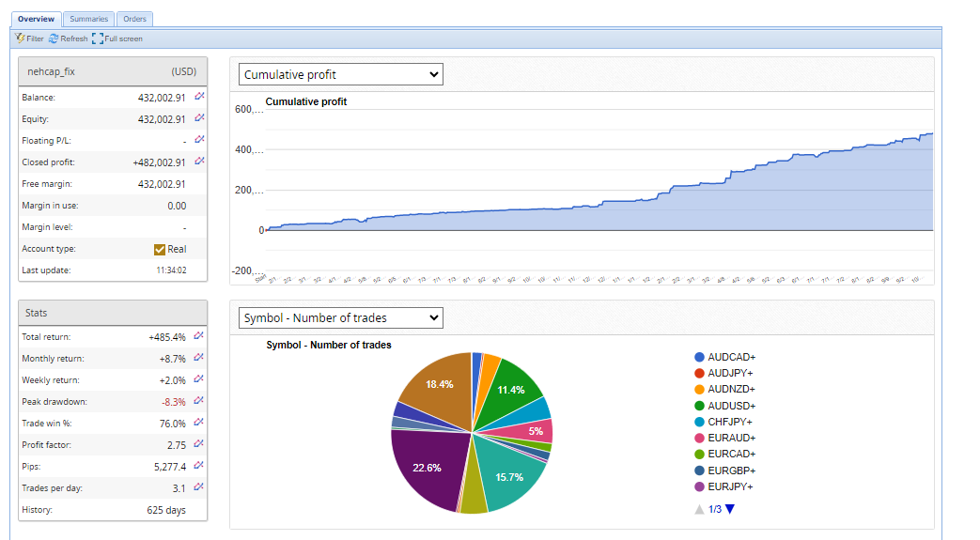Image resolution: width=980 pixels, height=540 pixels.
Task: Switch to the Orders tab
Action: pyautogui.click(x=135, y=19)
